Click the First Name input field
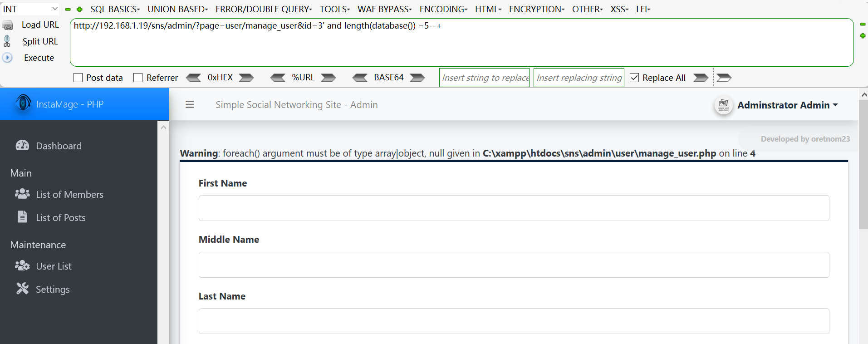 click(514, 208)
